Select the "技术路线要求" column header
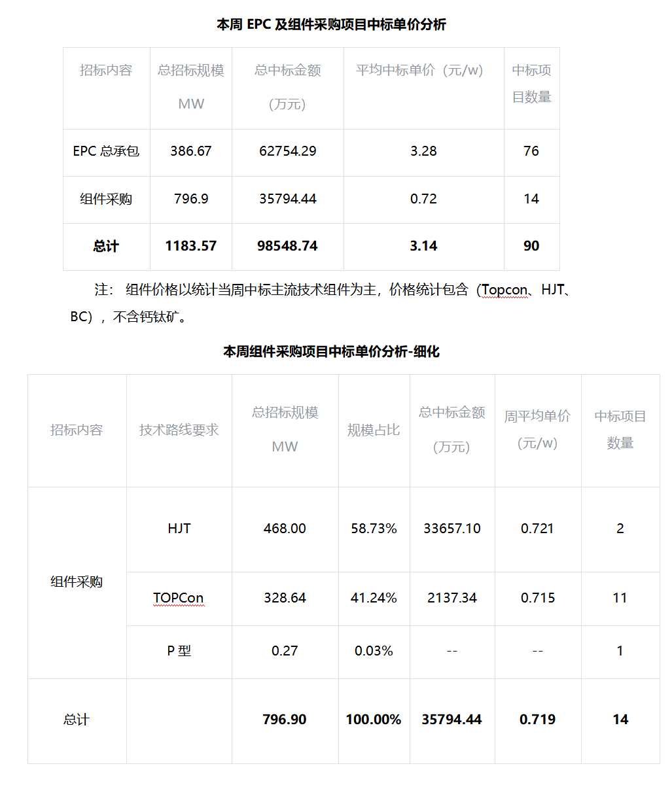This screenshot has width=672, height=785. [179, 430]
